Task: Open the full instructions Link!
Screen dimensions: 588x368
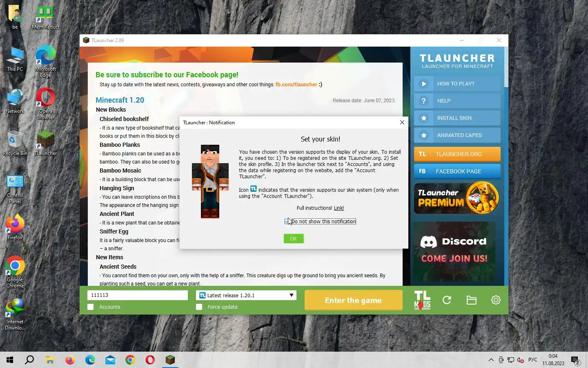Action: coord(339,208)
